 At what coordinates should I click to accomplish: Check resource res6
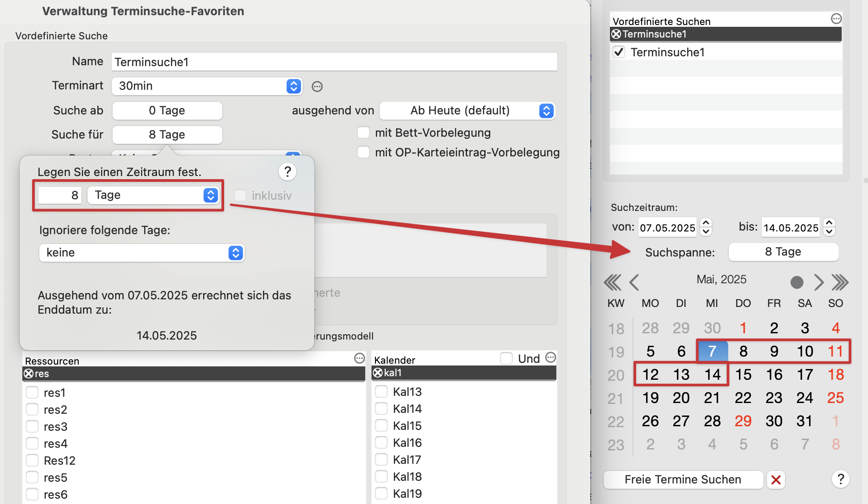(x=32, y=495)
